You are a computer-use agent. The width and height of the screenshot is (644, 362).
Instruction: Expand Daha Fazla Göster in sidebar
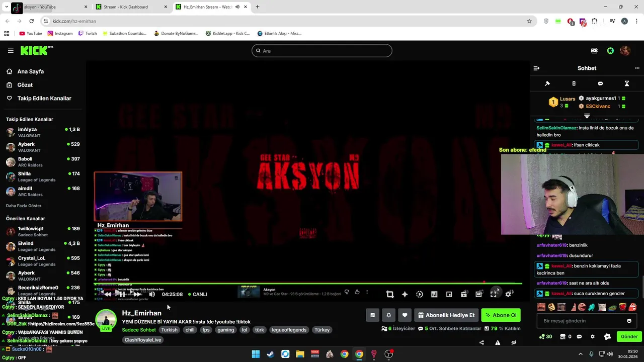tap(24, 206)
